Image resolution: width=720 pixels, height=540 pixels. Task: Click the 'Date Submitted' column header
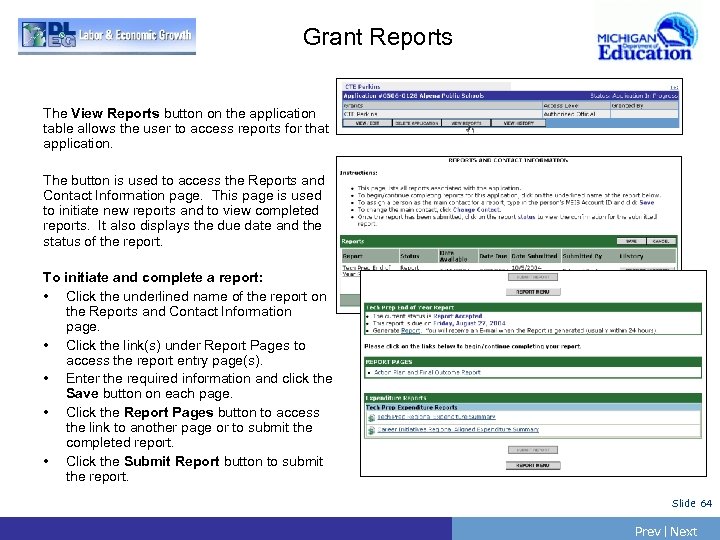534,256
